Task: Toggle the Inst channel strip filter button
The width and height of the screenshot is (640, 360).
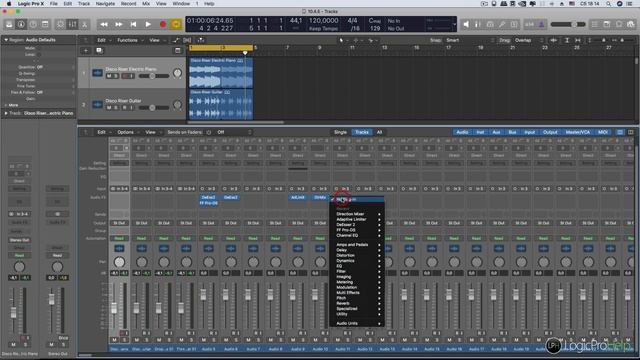Action: click(480, 132)
